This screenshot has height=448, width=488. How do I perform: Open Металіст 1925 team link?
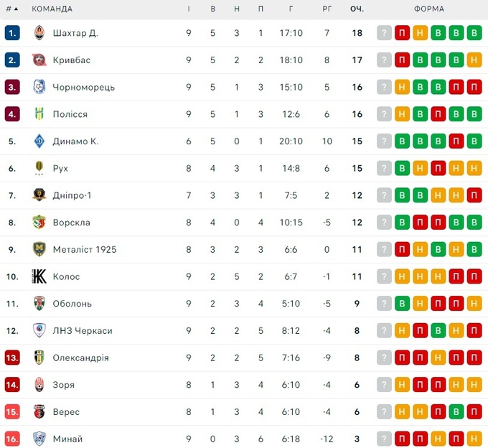(84, 250)
